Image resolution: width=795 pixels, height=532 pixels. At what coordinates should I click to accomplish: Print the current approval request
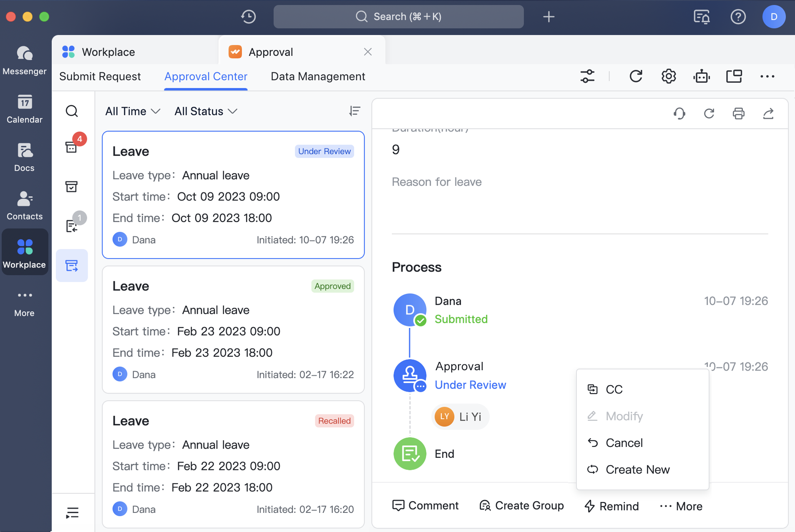[x=738, y=113]
